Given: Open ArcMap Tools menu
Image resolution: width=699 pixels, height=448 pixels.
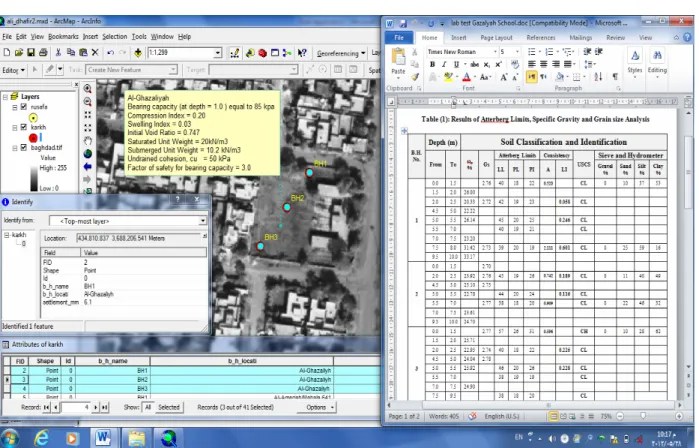Looking at the screenshot, I should pos(139,37).
